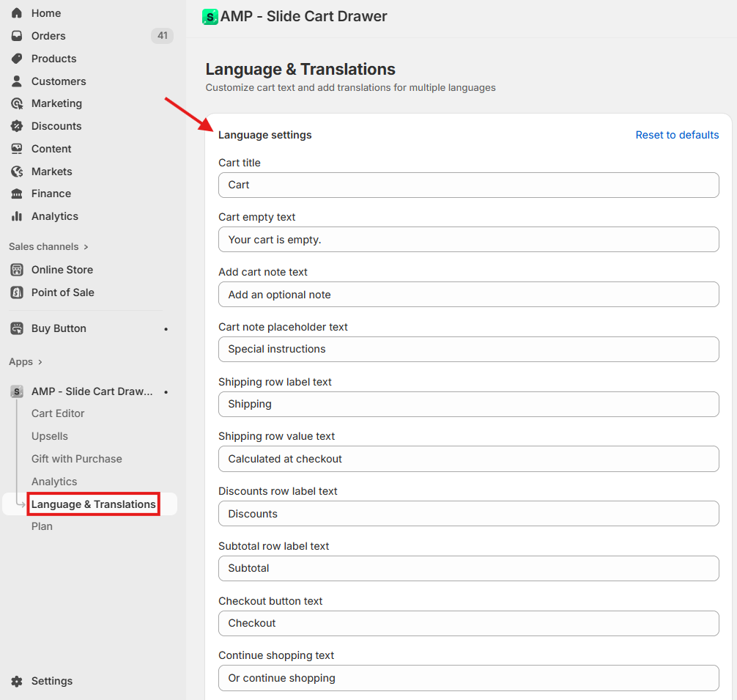
Task: Click the Settings gear icon
Action: [17, 681]
